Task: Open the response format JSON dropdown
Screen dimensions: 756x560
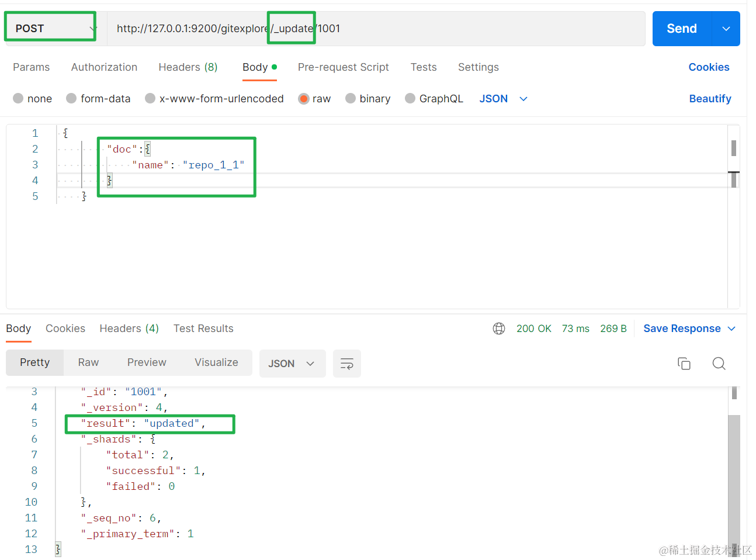Action: [x=292, y=364]
